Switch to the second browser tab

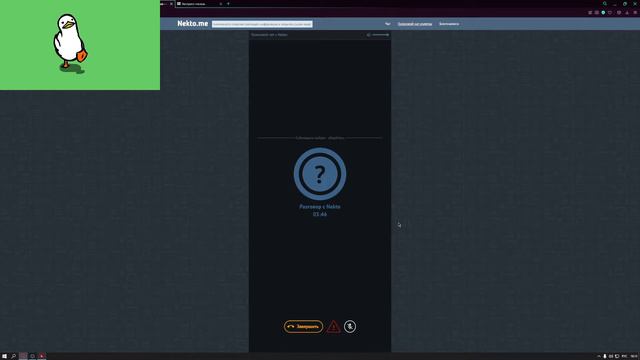200,4
